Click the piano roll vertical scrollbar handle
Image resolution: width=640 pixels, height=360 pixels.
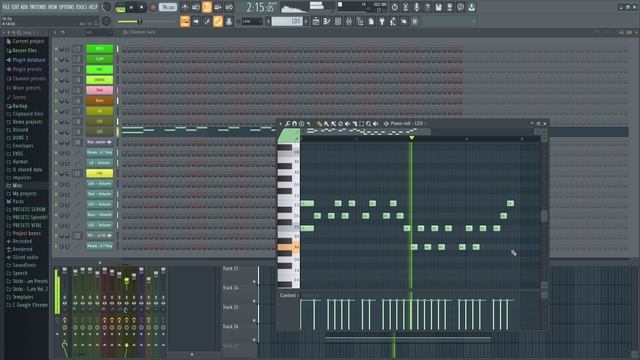[x=544, y=216]
